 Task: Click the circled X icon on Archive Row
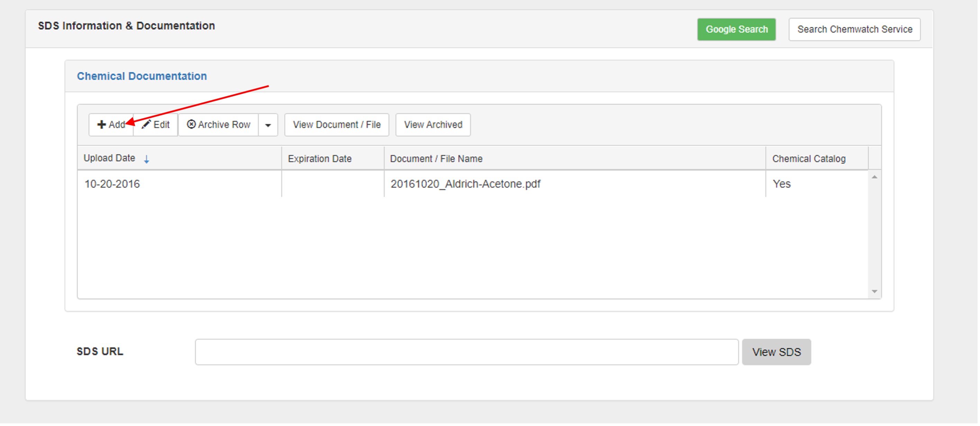191,124
